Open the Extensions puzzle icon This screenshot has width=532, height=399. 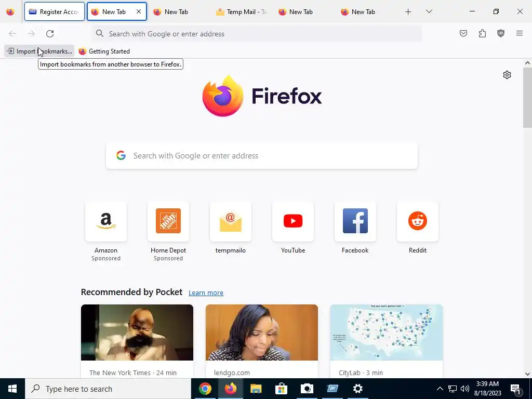point(482,33)
